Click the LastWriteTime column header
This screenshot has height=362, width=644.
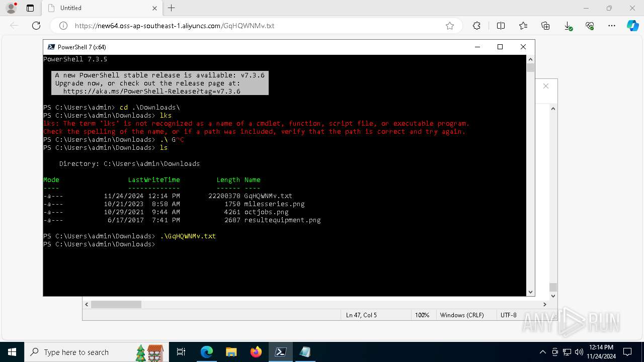click(x=154, y=179)
